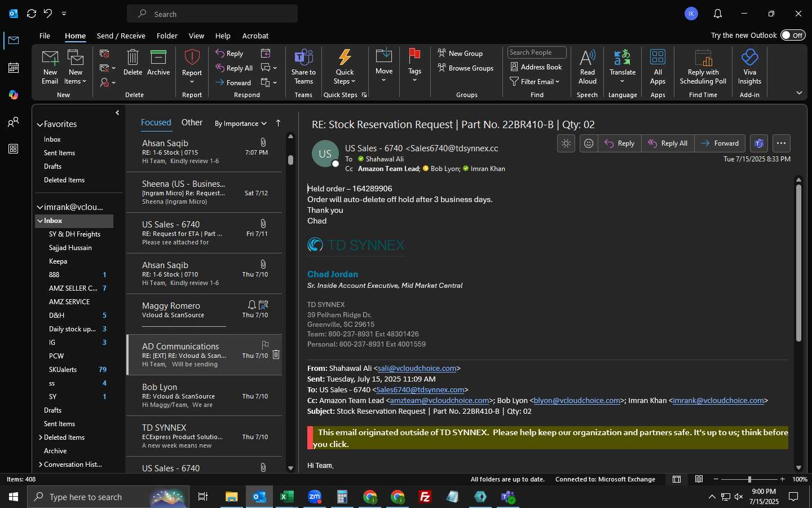Image resolution: width=812 pixels, height=508 pixels.
Task: Click Read Aloud
Action: tap(587, 67)
